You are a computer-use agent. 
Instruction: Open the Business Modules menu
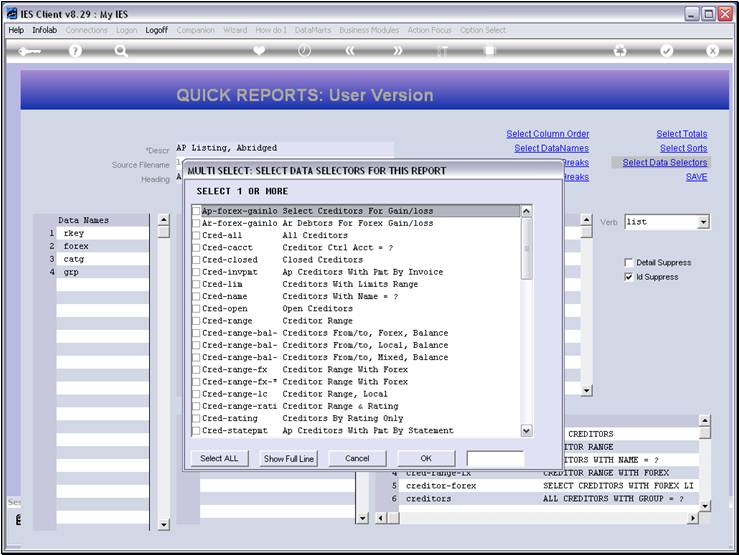coord(369,30)
